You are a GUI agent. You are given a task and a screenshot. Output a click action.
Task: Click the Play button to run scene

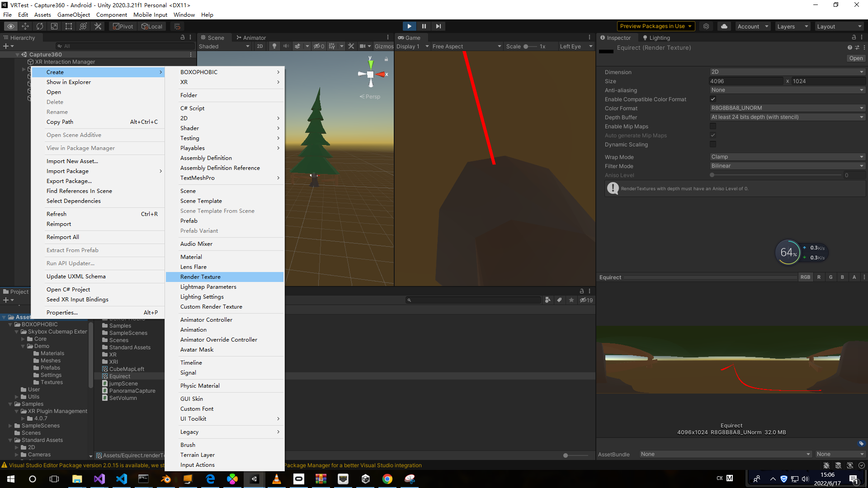click(409, 26)
